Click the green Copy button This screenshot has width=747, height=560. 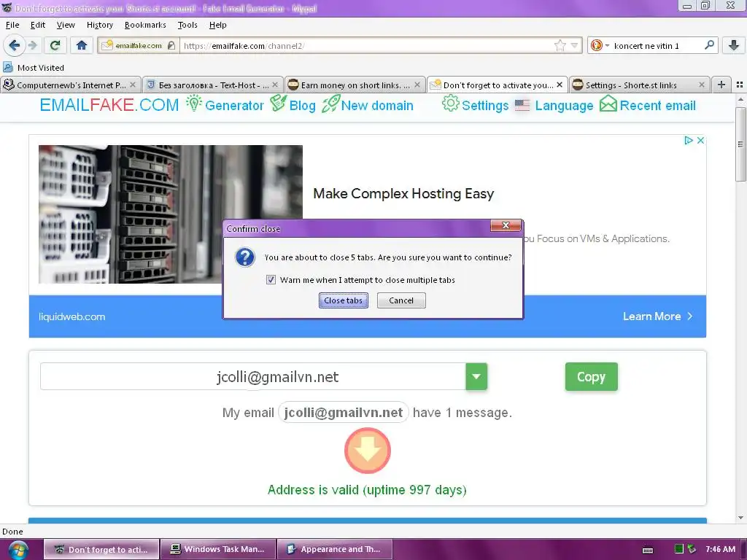point(591,377)
